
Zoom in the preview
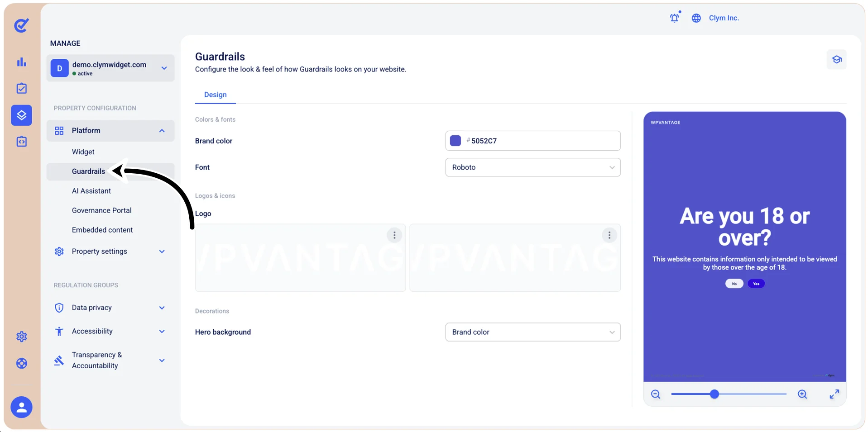coord(802,394)
